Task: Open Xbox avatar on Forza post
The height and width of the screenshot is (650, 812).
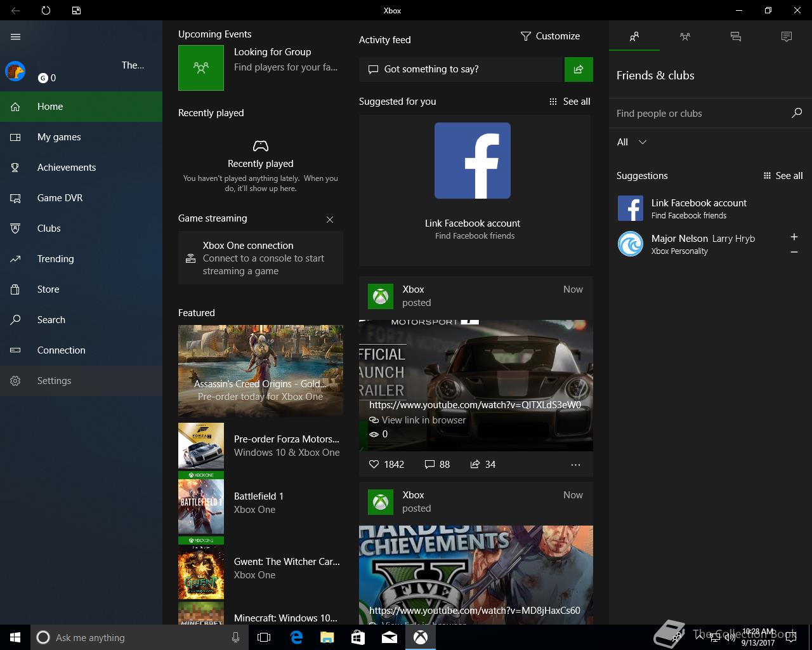Action: click(x=381, y=296)
